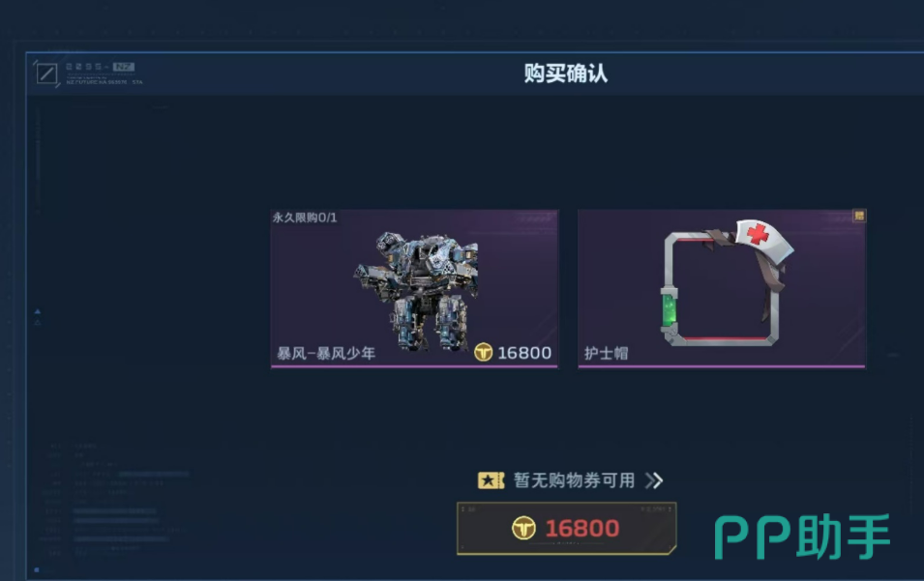
Task: Select the 暴风-暴风少年 item name
Action: point(326,353)
